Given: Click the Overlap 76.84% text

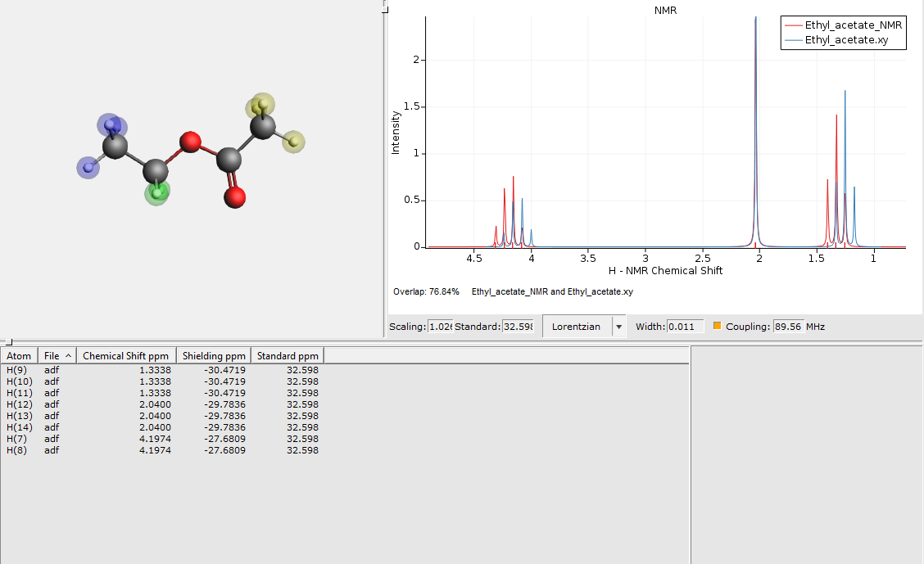Looking at the screenshot, I should (426, 291).
